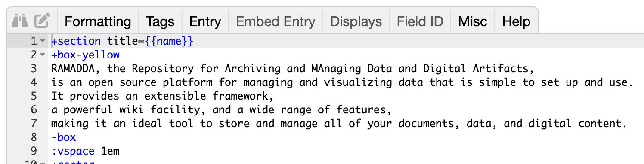Collapse the fold arrow on line 2
Screen dimensions: 644x164
click(42, 55)
